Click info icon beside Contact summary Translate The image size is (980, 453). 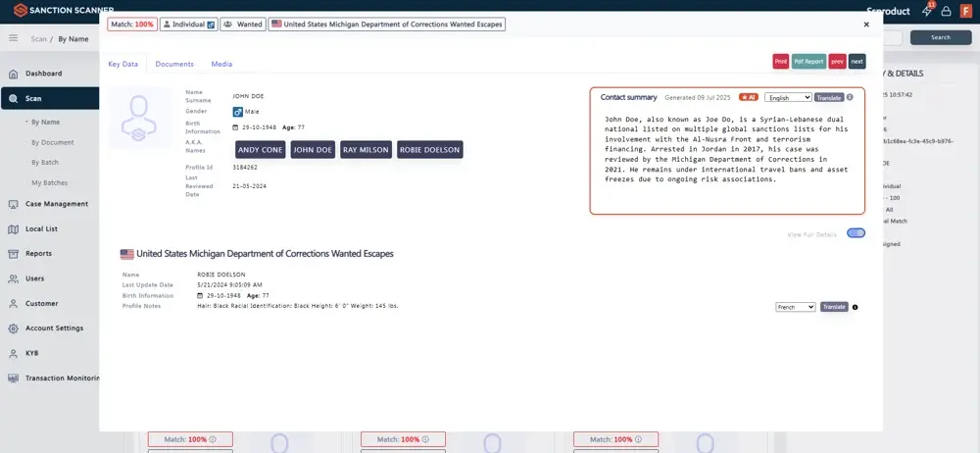[850, 97]
